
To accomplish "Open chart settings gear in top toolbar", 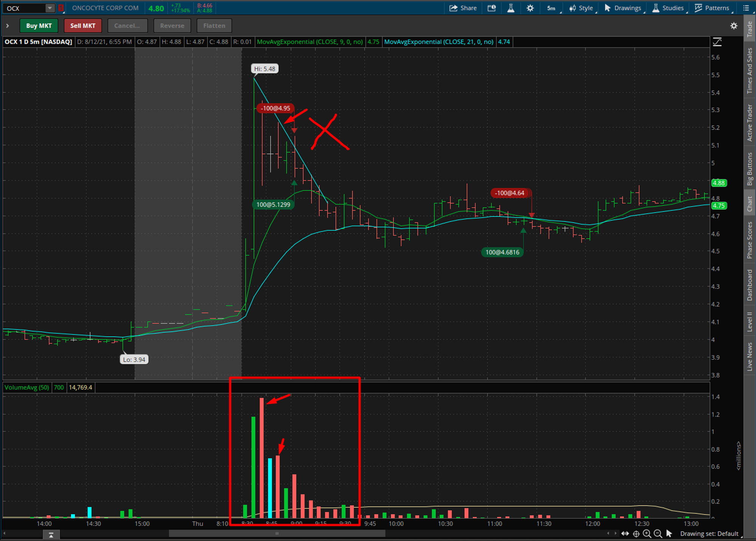I will coord(530,8).
